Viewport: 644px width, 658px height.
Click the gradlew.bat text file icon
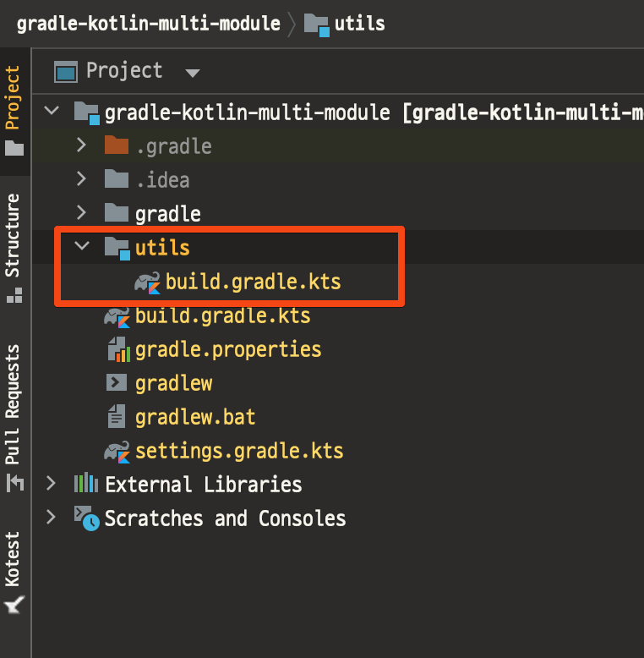pos(117,416)
